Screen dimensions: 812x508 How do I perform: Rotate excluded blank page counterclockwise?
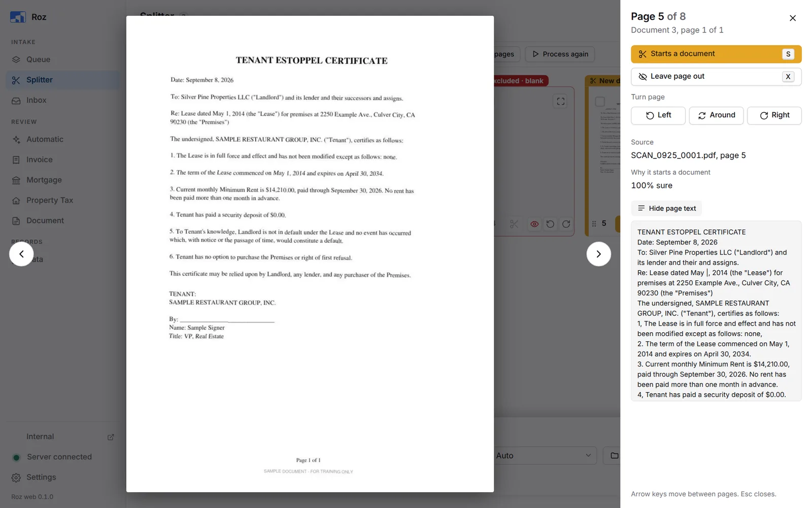pos(550,224)
